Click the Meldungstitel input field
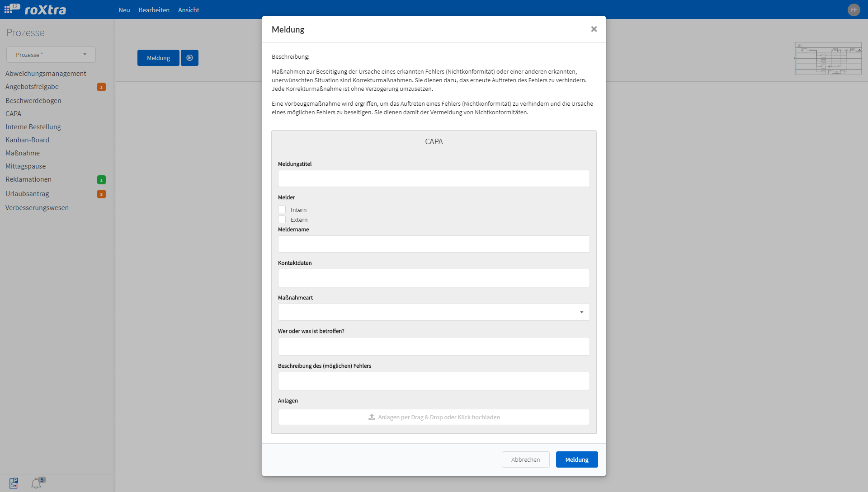This screenshot has width=868, height=492. coord(433,178)
